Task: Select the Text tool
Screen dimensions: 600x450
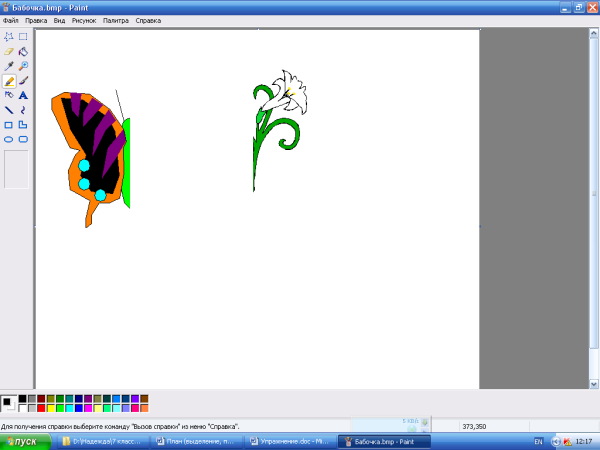Action: 23,95
